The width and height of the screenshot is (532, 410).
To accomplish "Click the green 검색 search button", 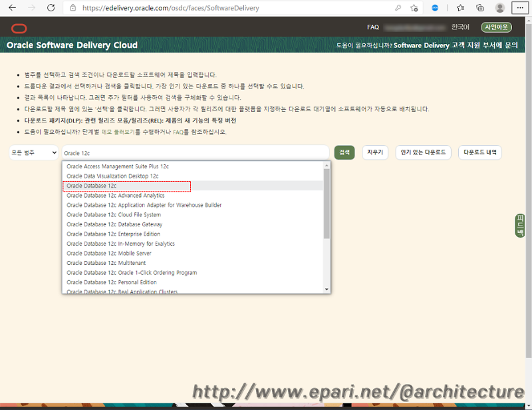I will 344,152.
